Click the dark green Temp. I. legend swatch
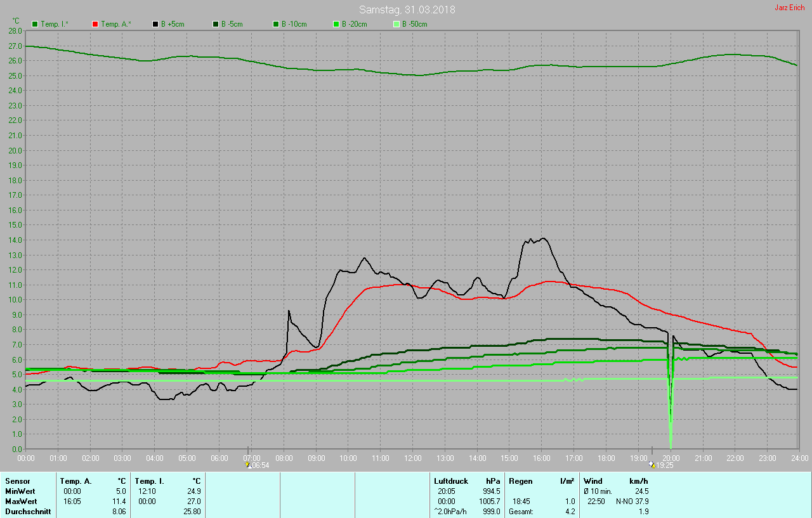 pos(35,24)
